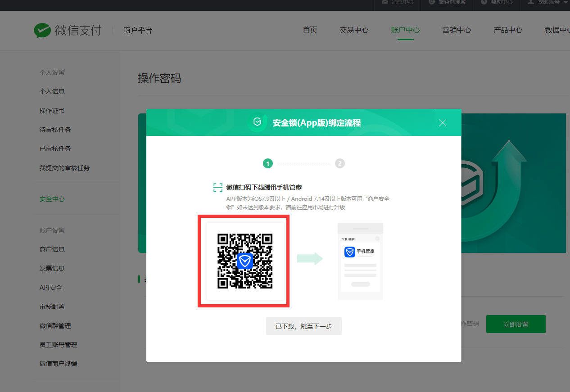Open the 首页 tab
Viewport: 570px width, 392px height.
310,30
